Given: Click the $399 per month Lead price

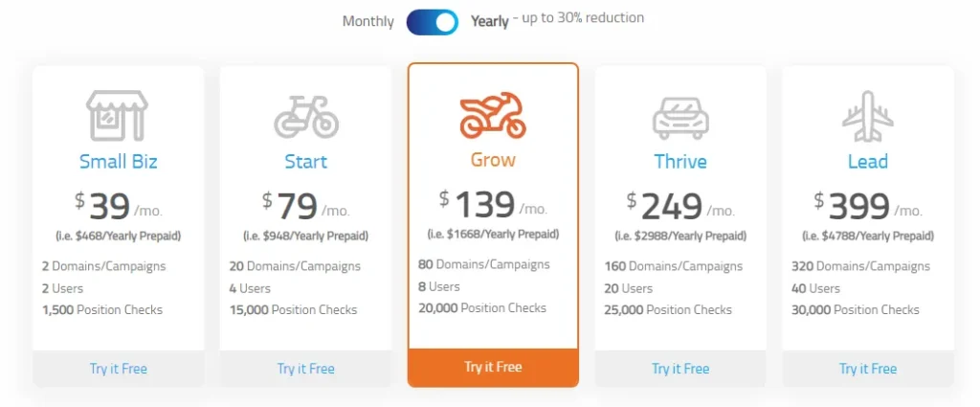Looking at the screenshot, I should pos(868,206).
